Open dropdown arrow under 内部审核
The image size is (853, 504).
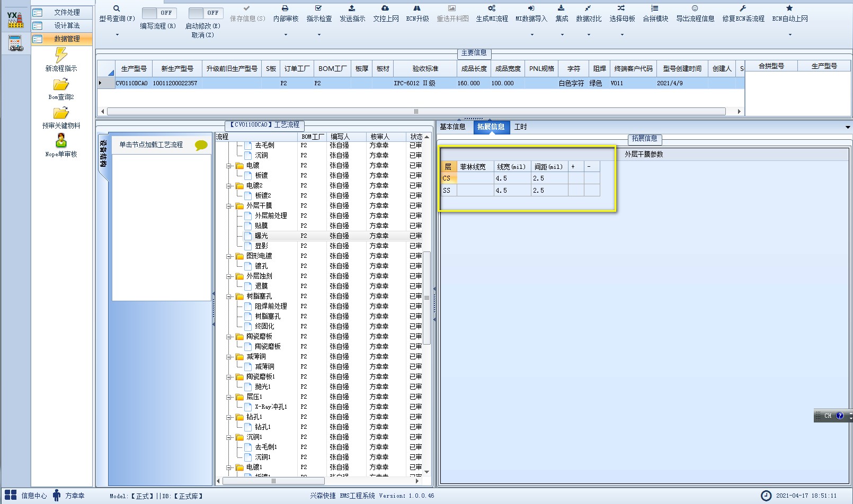pyautogui.click(x=286, y=35)
